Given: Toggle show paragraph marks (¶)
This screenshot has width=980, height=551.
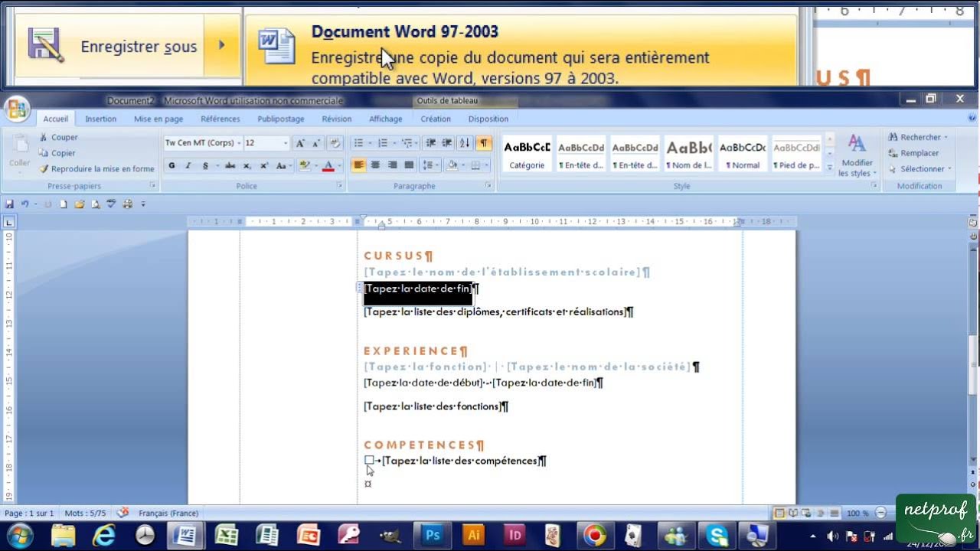Looking at the screenshot, I should click(x=483, y=143).
